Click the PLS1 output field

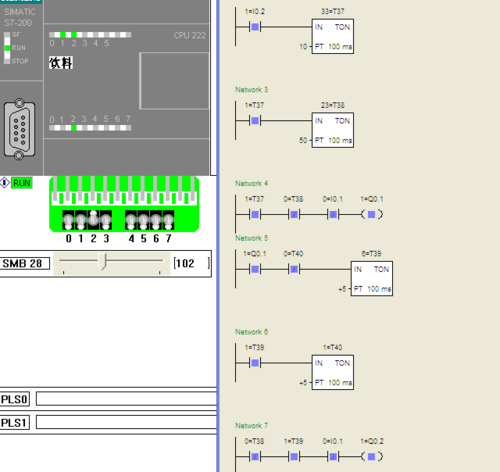126,422
